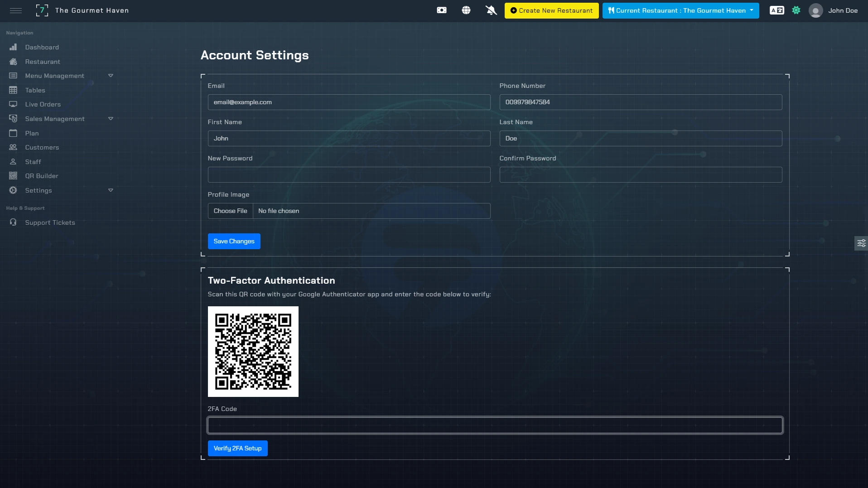Screen dimensions: 868x488
Task: Open the Current Restaurant dropdown
Action: point(680,10)
